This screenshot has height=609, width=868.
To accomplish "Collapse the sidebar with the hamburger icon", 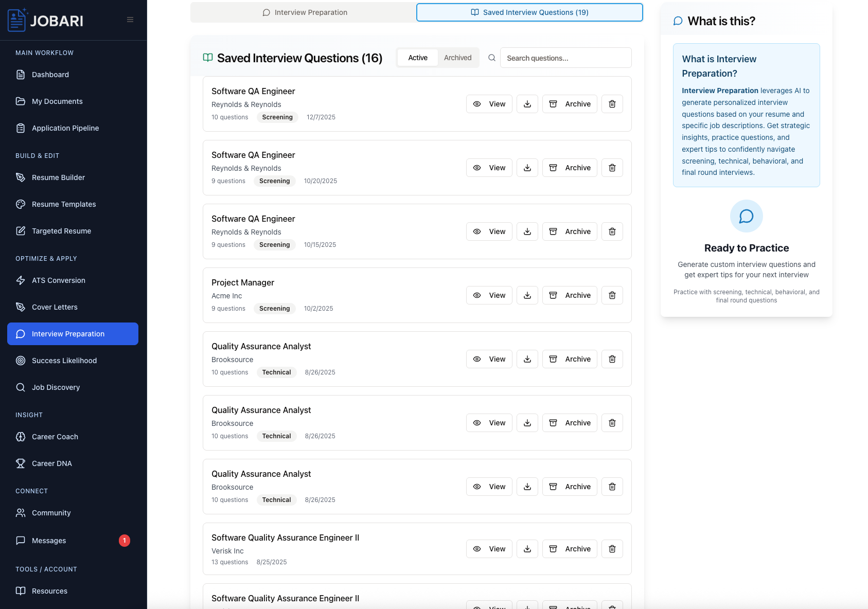I will click(x=130, y=20).
